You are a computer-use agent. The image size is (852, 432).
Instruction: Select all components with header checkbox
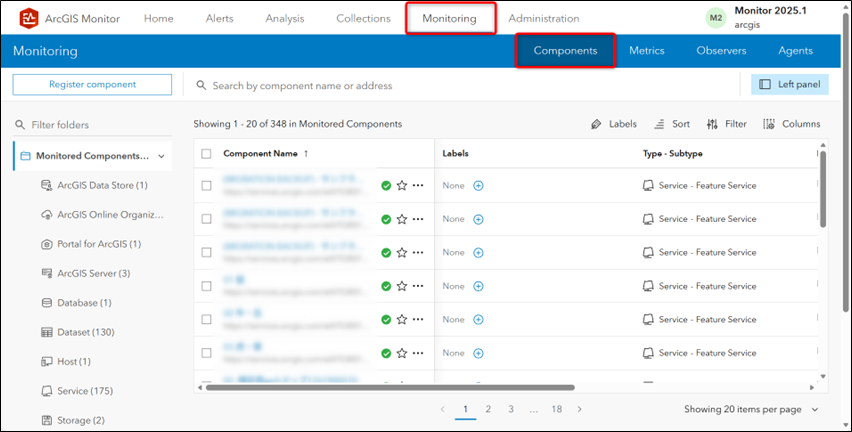pos(206,154)
